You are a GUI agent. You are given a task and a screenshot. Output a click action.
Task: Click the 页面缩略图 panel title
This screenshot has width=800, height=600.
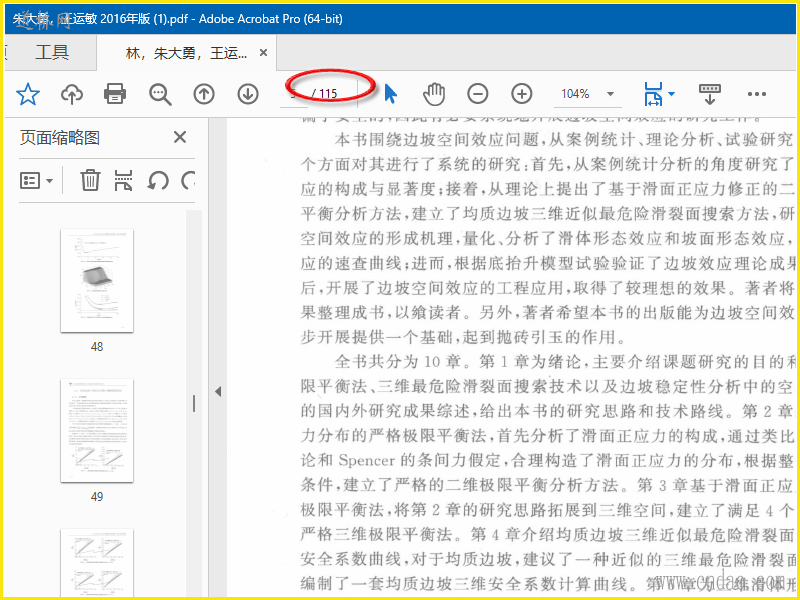pos(60,138)
